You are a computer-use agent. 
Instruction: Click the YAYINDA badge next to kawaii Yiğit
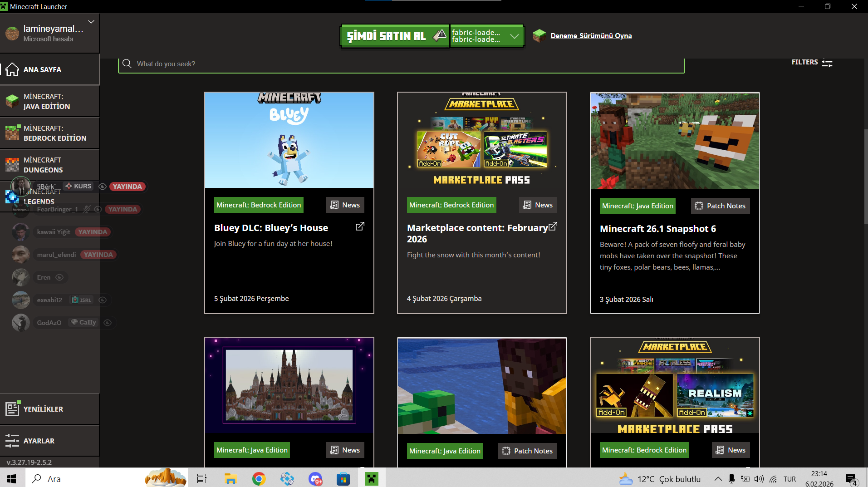tap(93, 232)
